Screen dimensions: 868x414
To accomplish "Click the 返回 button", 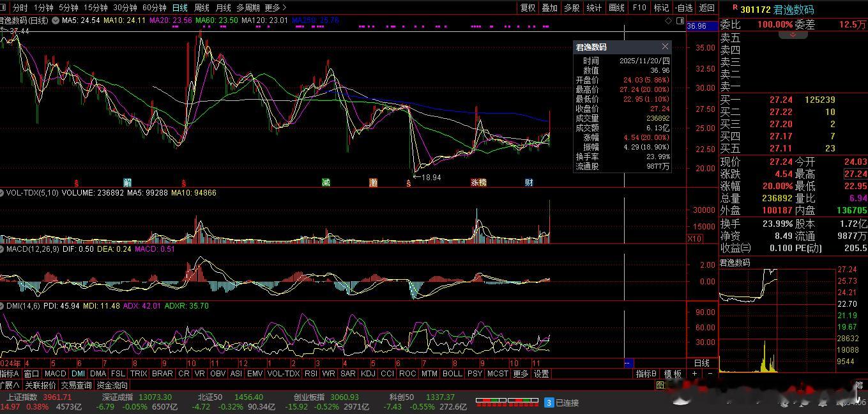I will coord(706,8).
